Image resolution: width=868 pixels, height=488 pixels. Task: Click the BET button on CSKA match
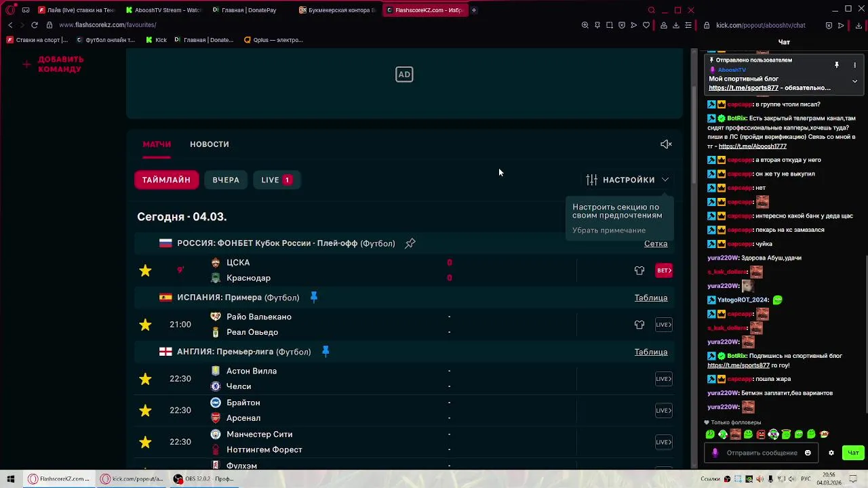pyautogui.click(x=664, y=270)
